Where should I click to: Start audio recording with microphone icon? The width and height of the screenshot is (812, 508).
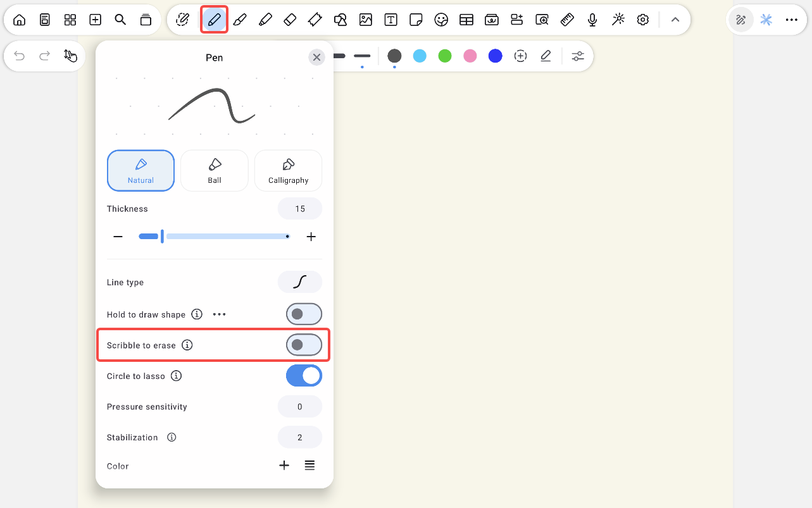coord(592,20)
